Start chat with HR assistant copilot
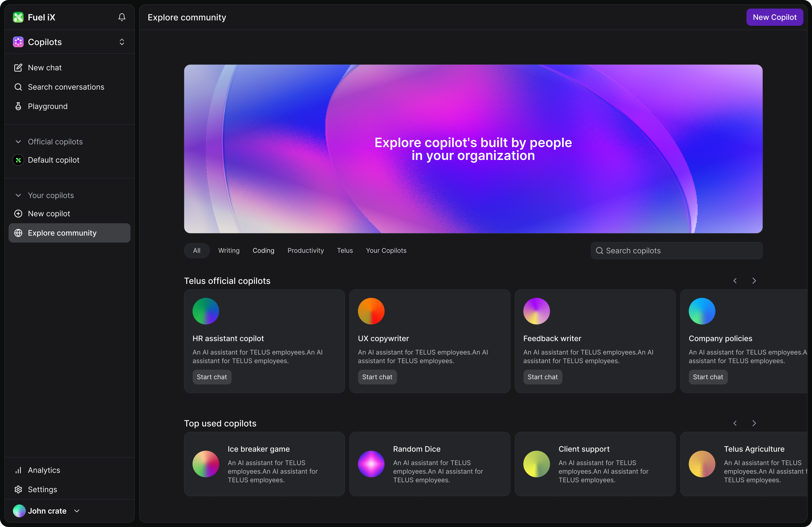Image resolution: width=812 pixels, height=527 pixels. point(212,377)
